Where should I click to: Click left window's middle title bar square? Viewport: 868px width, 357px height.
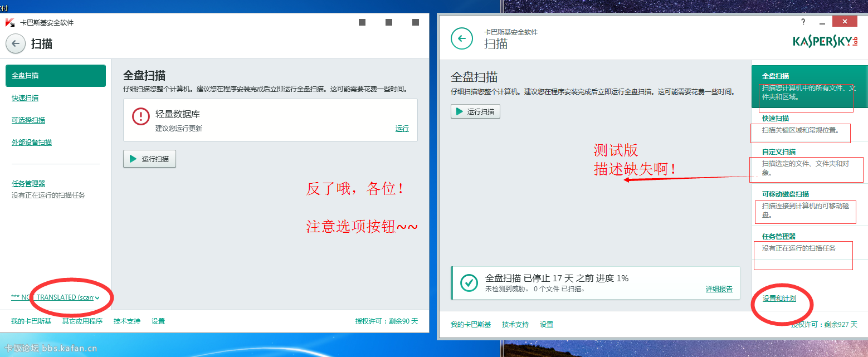point(389,22)
